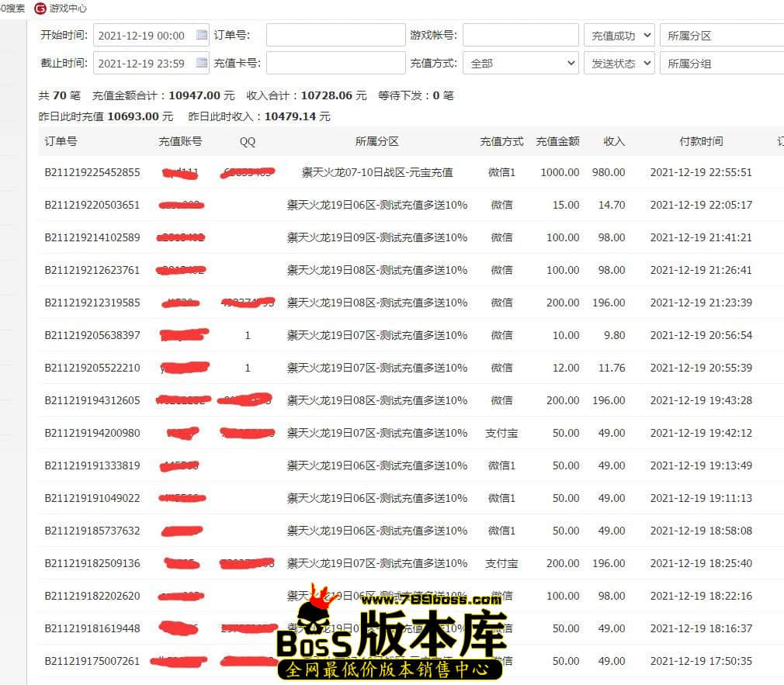
Task: Click the 开始时间 date field
Action: (144, 36)
